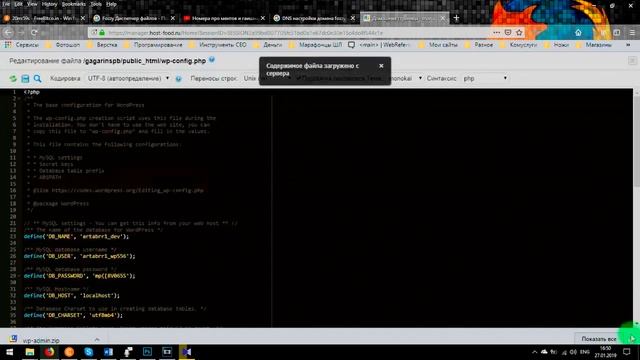The width and height of the screenshot is (640, 360).
Task: Open Skype from taskbar
Action: pyautogui.click(x=88, y=352)
